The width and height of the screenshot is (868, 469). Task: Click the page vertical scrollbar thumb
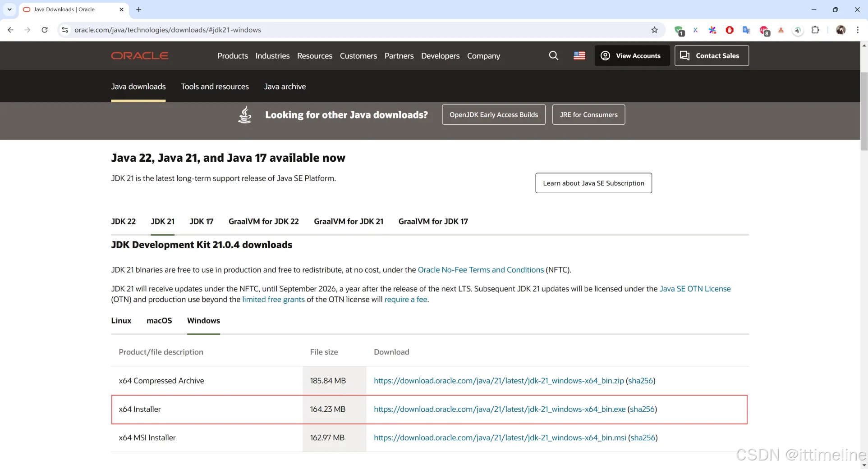864,111
